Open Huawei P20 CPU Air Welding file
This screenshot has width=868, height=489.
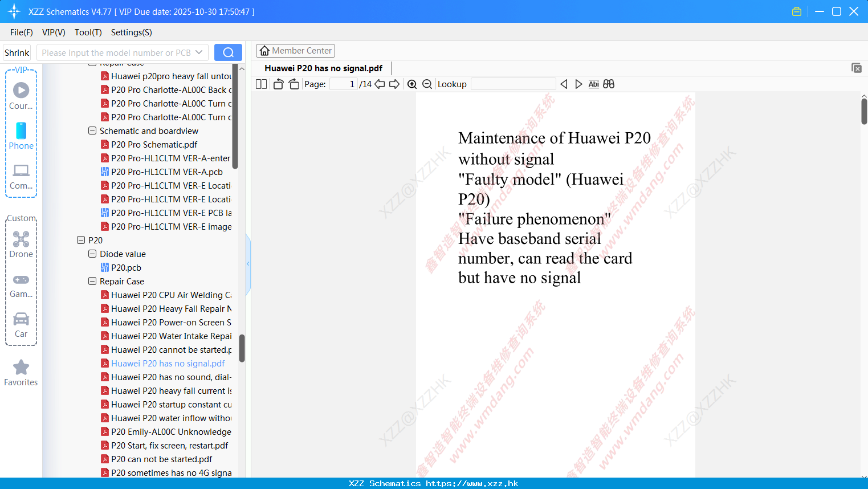pyautogui.click(x=166, y=295)
